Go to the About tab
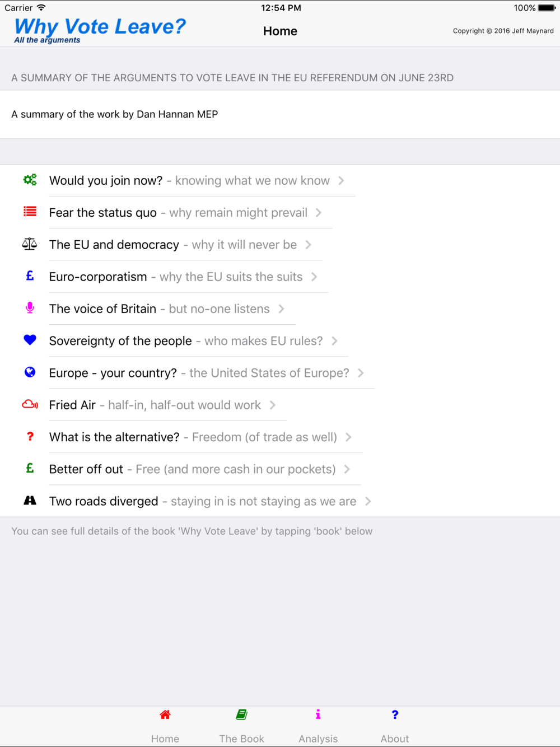The width and height of the screenshot is (560, 747). pos(395,726)
